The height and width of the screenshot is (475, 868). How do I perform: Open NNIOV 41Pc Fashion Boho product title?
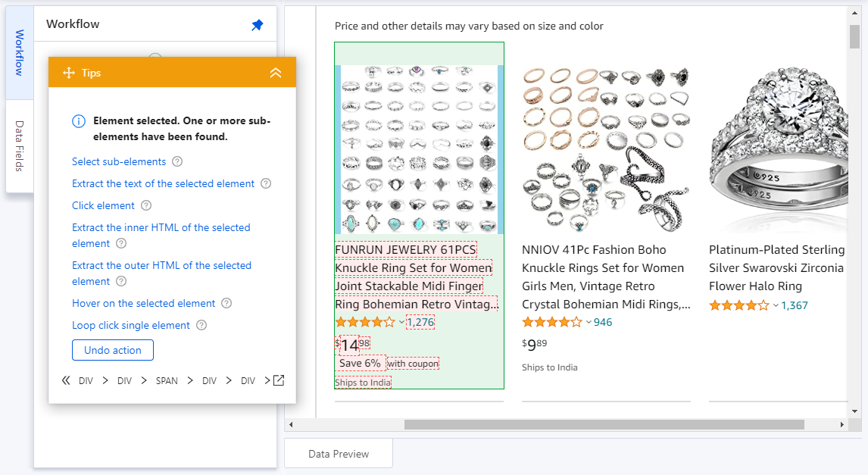(606, 277)
